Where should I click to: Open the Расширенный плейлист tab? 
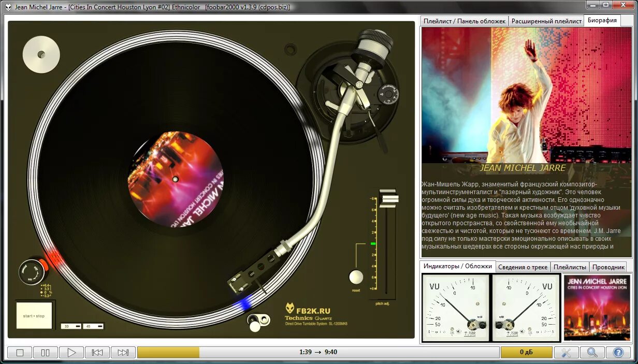(546, 21)
